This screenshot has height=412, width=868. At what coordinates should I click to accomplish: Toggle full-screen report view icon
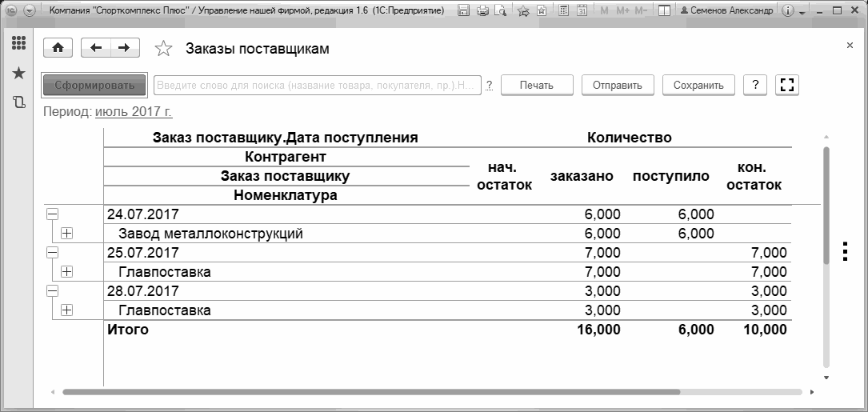coord(786,86)
